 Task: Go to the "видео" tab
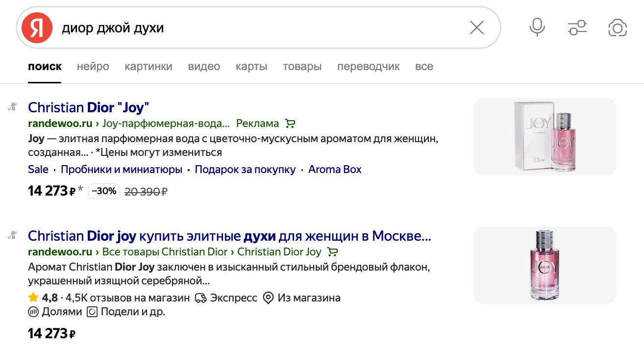pyautogui.click(x=204, y=67)
